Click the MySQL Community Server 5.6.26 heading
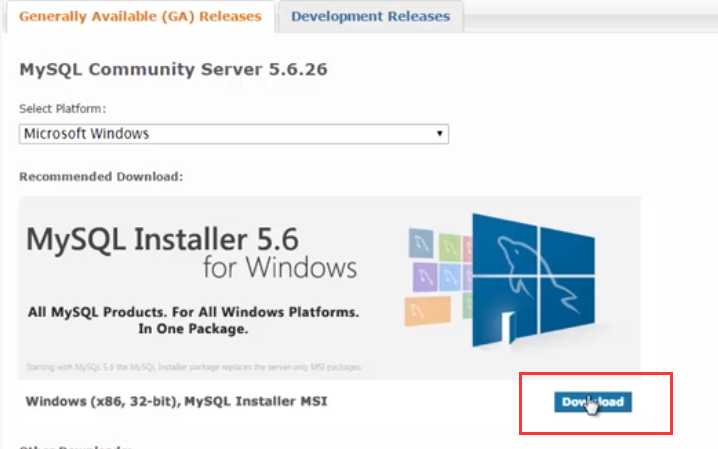Screen dimensions: 718x449 pyautogui.click(x=173, y=69)
